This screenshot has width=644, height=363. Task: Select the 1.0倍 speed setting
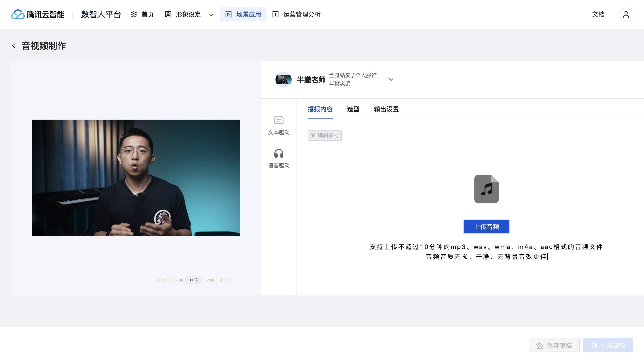pyautogui.click(x=193, y=280)
